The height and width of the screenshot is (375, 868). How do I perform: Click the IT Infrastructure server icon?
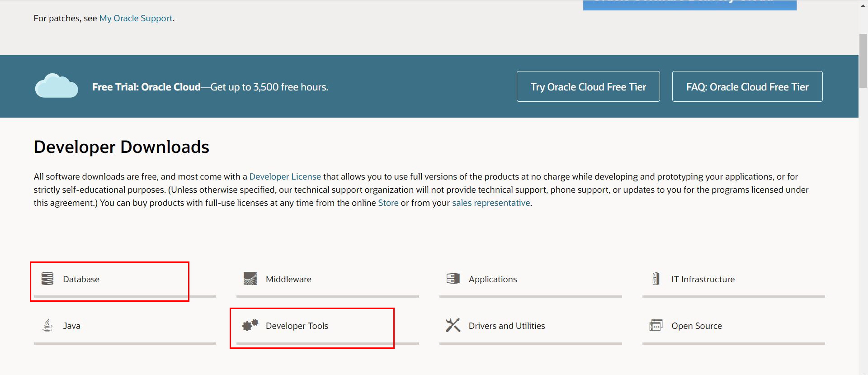[x=656, y=279]
